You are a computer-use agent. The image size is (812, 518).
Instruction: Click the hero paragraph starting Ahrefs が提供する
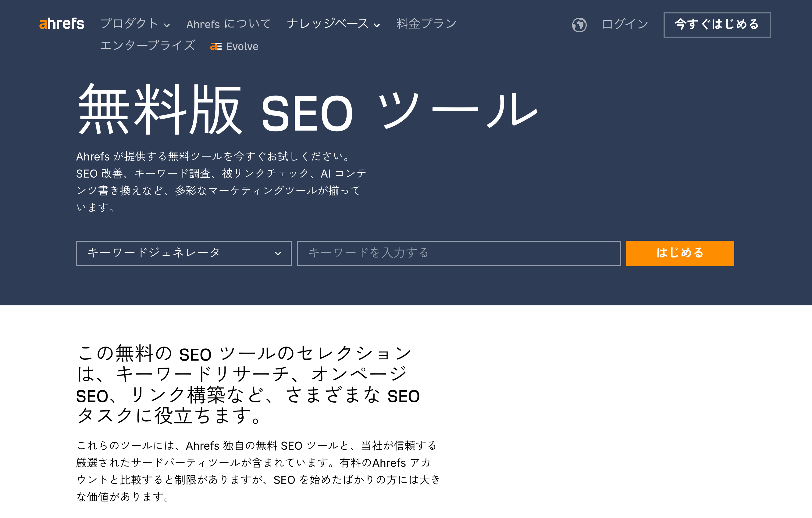pos(221,182)
